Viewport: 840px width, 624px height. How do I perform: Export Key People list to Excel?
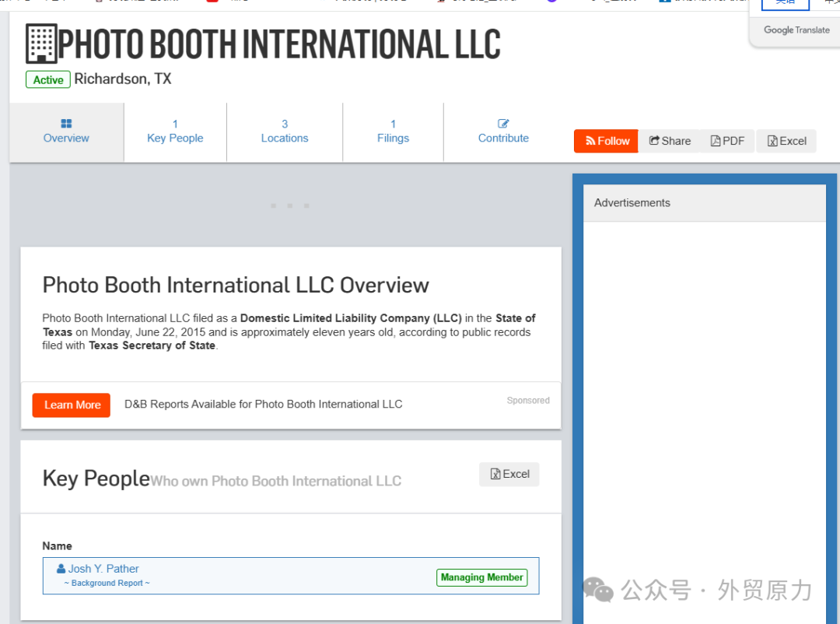(509, 474)
